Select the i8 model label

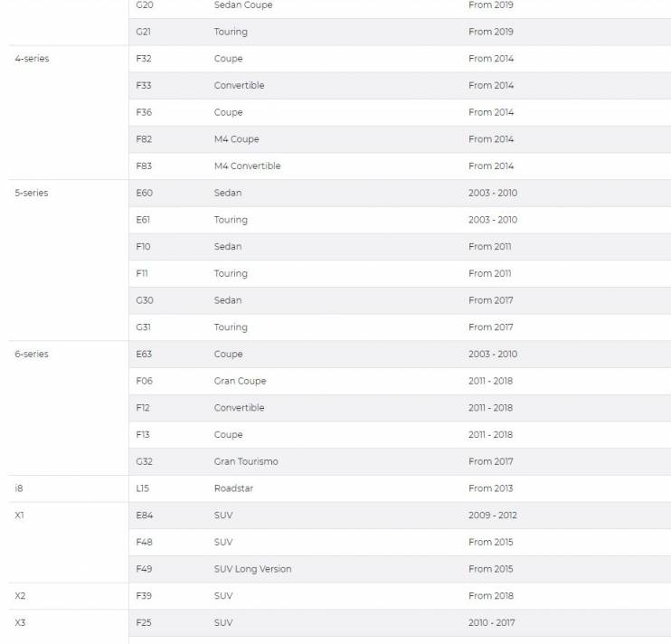[19, 488]
